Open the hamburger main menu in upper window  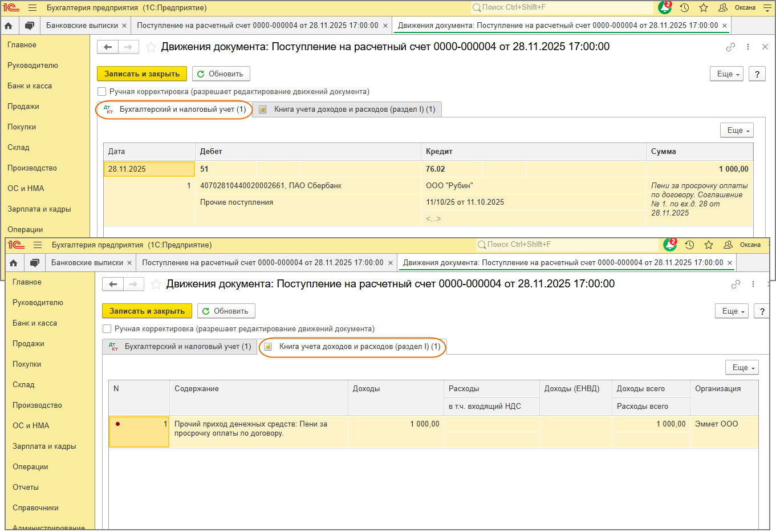pos(32,8)
